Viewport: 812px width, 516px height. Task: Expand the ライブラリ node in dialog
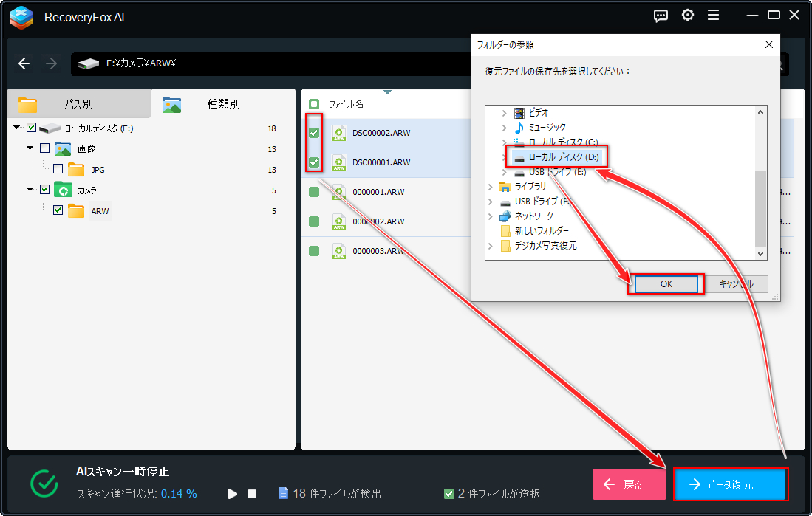tap(491, 187)
